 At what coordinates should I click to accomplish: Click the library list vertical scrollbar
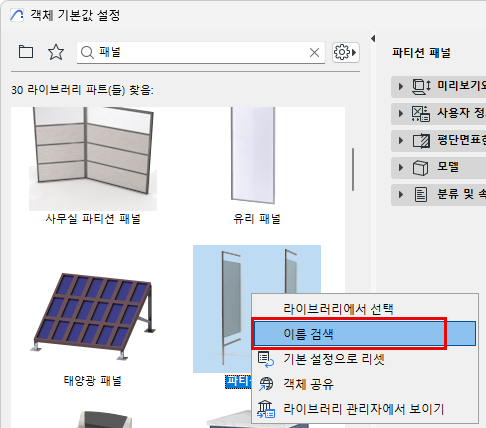tap(353, 169)
